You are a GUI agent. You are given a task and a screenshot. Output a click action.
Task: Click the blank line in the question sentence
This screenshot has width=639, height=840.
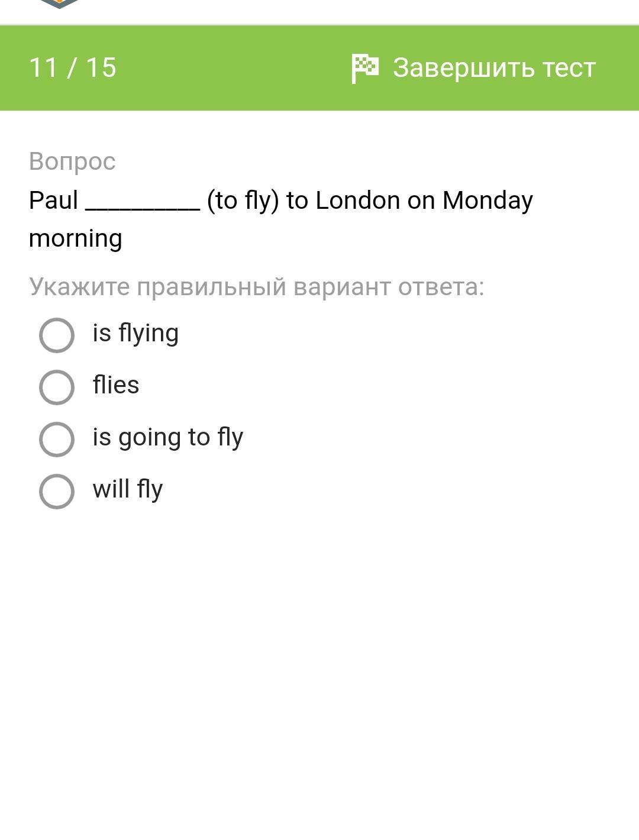tap(143, 204)
